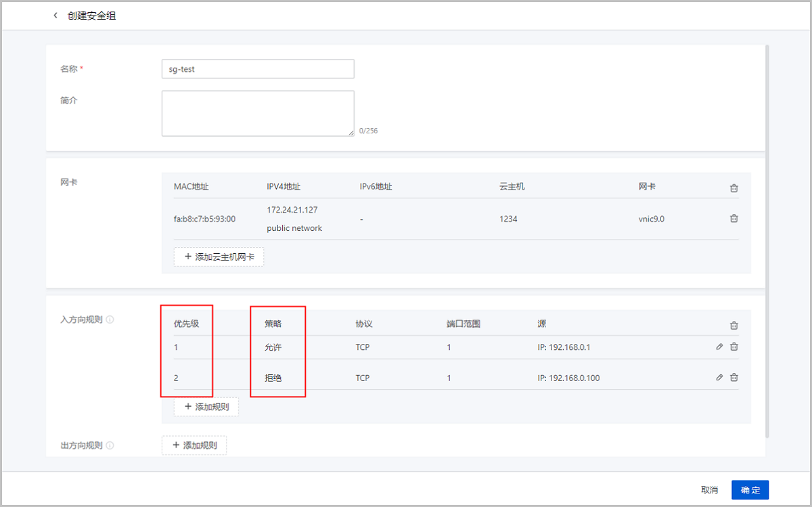This screenshot has height=507, width=812.
Task: Add a new inbound rule via 添加规则
Action: pyautogui.click(x=206, y=407)
